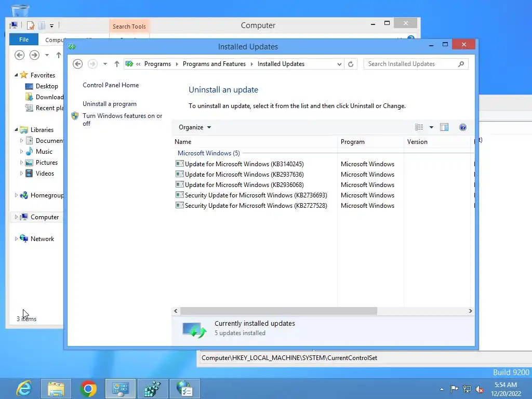Collapse Microsoft Windows (5) group

209,153
